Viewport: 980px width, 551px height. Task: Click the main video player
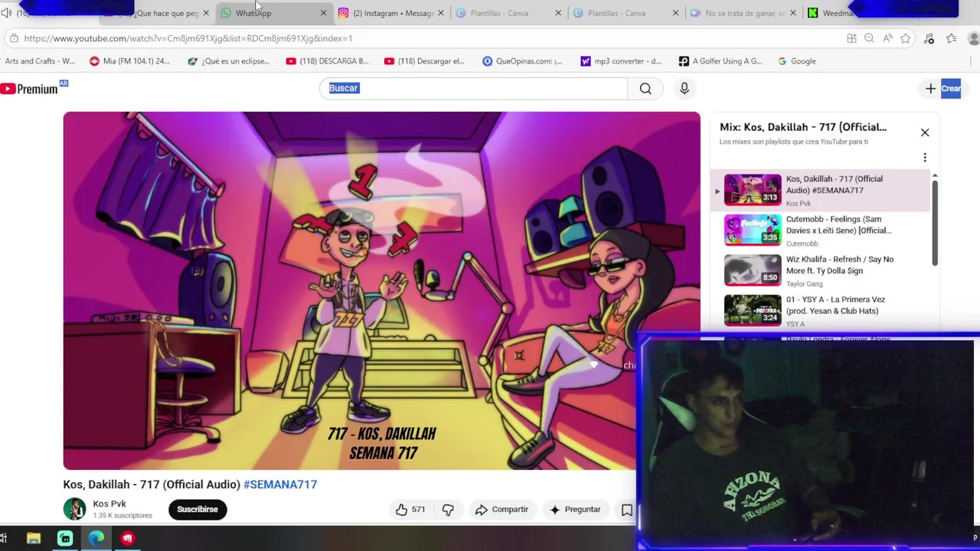click(381, 291)
